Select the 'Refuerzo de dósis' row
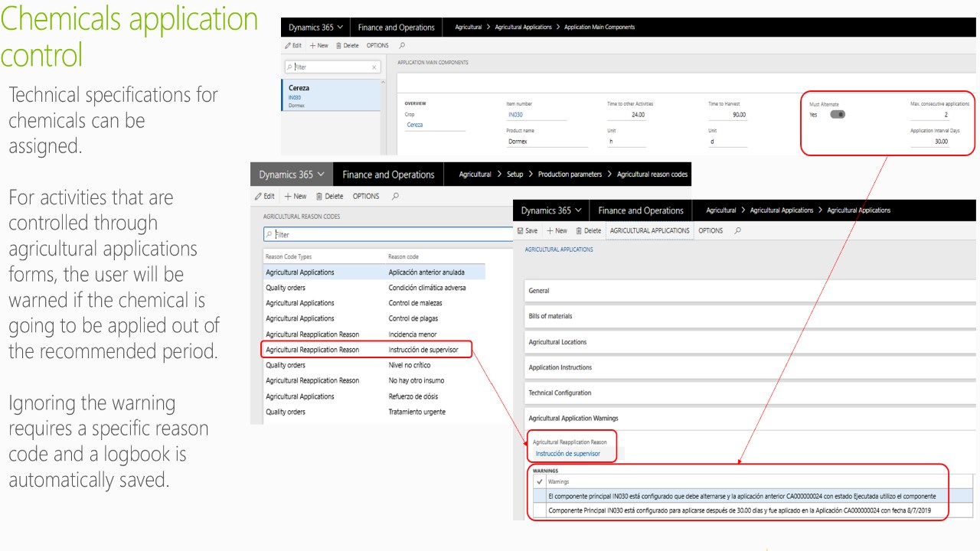The height and width of the screenshot is (551, 980). click(x=375, y=396)
